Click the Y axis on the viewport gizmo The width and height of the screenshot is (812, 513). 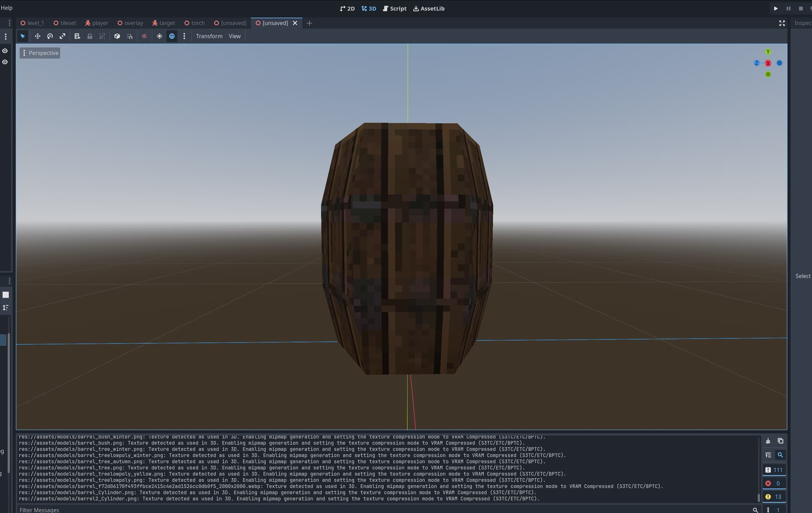[768, 52]
